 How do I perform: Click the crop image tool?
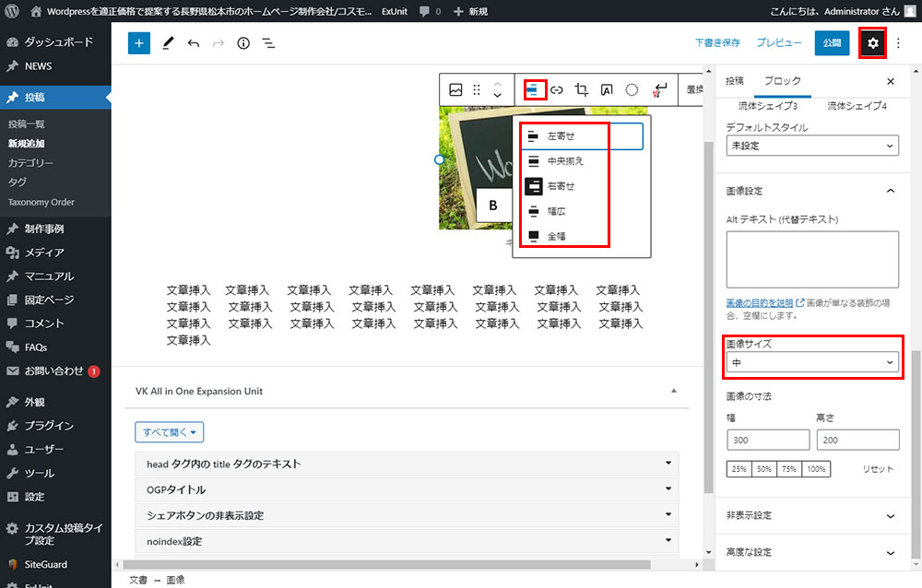(x=582, y=89)
